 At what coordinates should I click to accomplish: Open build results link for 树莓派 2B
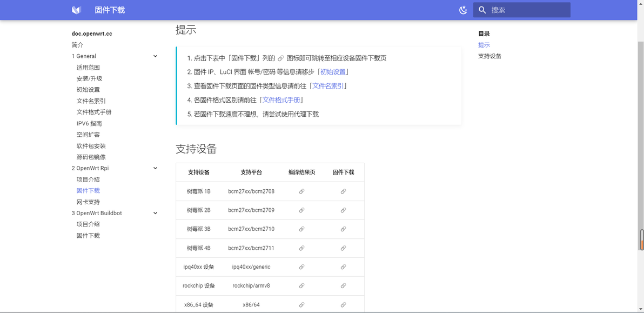point(301,210)
